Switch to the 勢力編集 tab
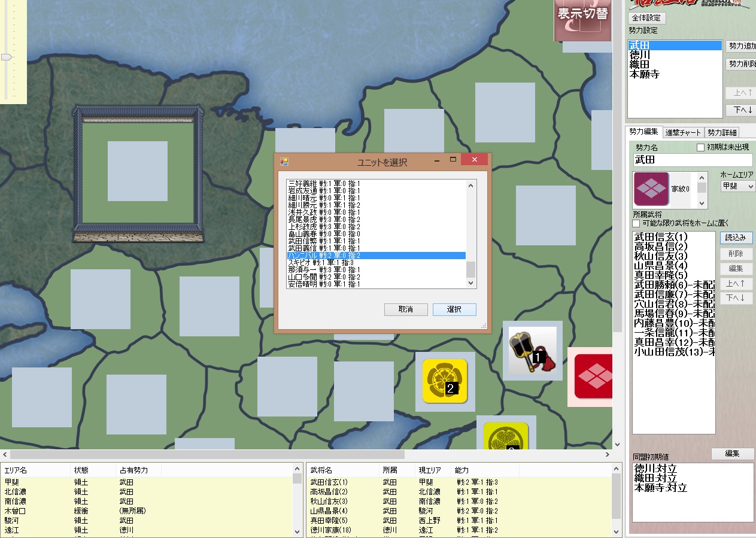 643,132
